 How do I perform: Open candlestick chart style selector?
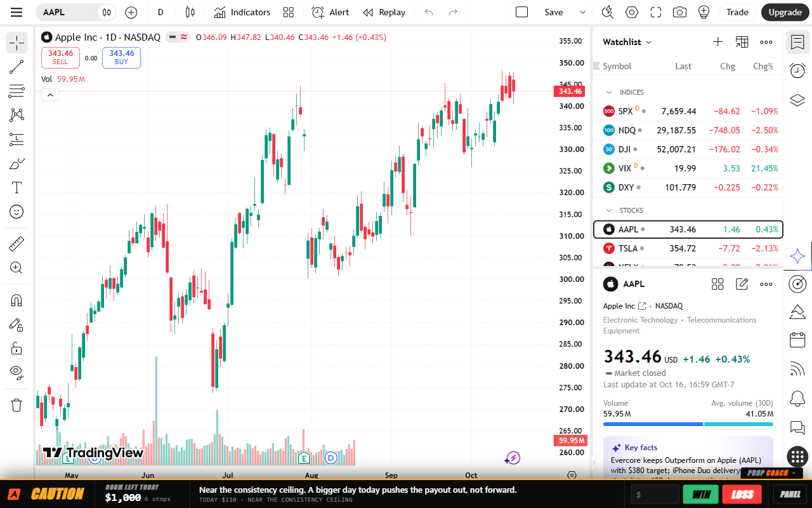click(190, 12)
